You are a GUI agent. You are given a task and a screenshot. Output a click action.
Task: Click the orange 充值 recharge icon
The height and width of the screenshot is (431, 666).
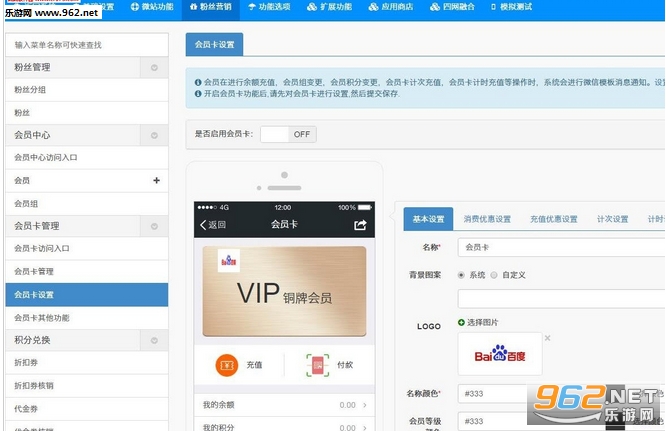click(227, 365)
